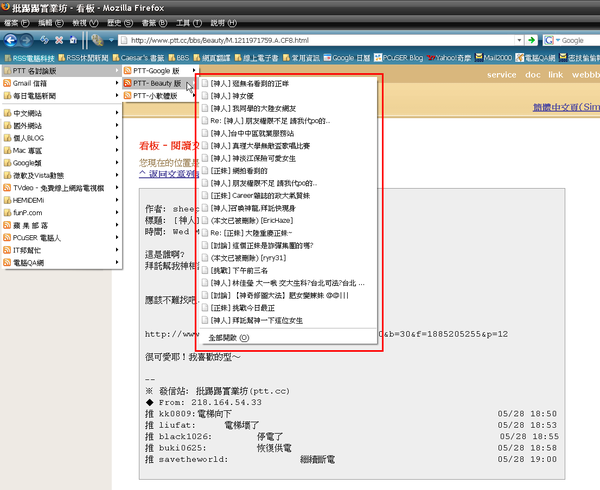
Task: Open the Mail2000 bookmark
Action: (494, 58)
